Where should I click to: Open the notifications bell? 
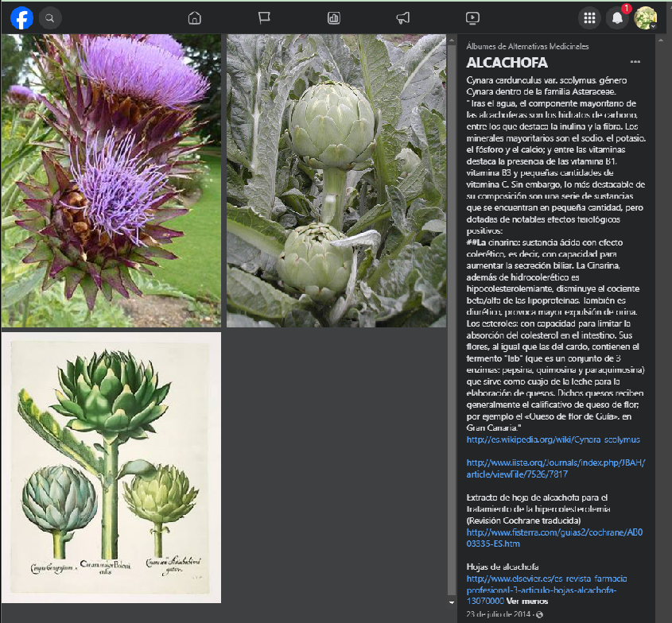pos(617,17)
